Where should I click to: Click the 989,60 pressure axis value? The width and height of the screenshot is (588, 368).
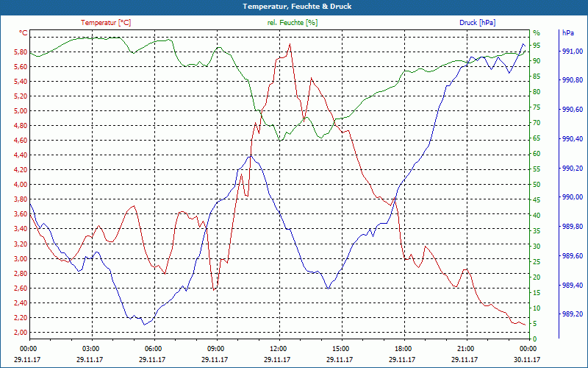tap(573, 255)
